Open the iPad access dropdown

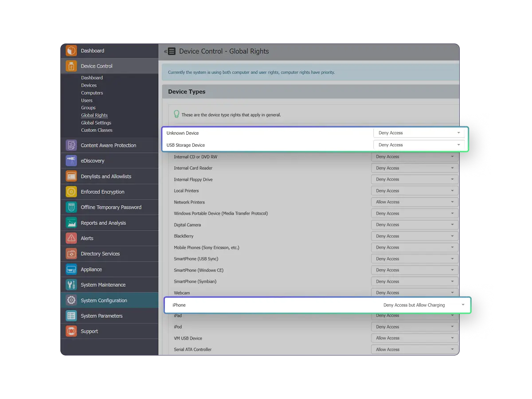point(415,316)
